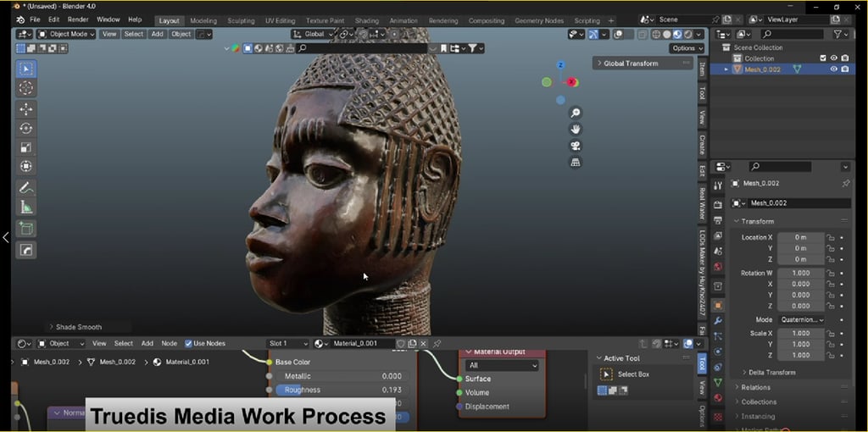Image resolution: width=868 pixels, height=432 pixels.
Task: Select the Add Cube tool
Action: [26, 229]
